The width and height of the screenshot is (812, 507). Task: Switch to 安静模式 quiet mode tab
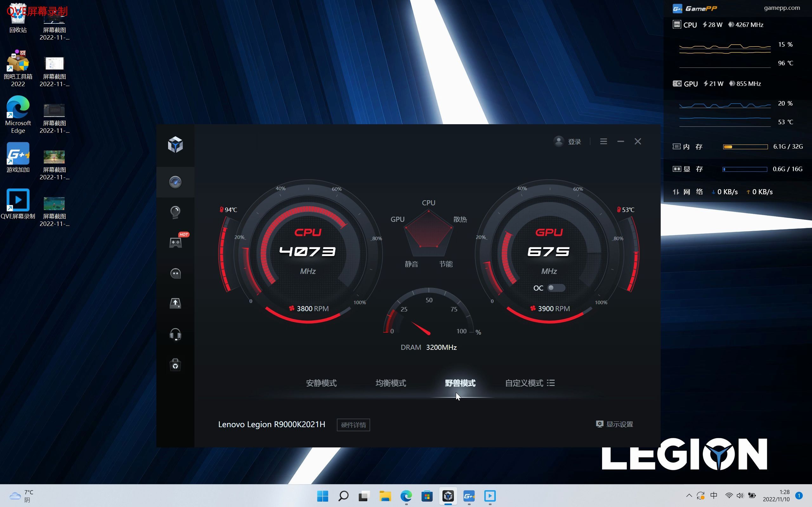pos(321,383)
